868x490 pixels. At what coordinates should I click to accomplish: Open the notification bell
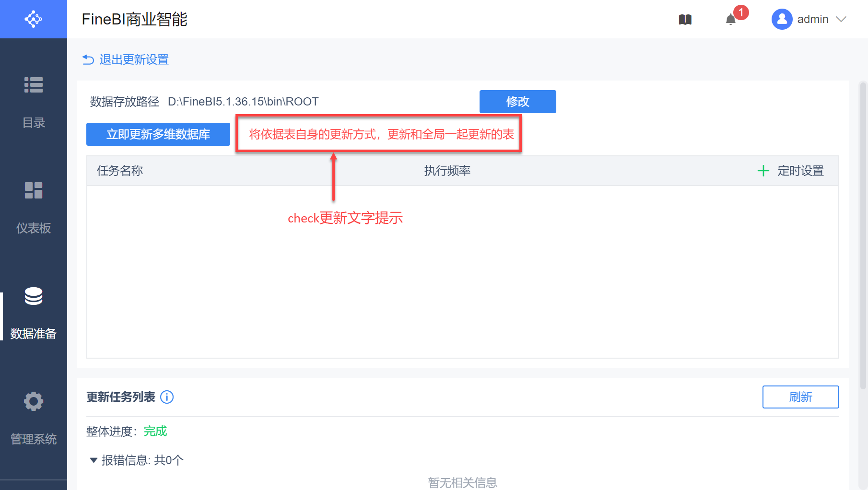point(731,19)
